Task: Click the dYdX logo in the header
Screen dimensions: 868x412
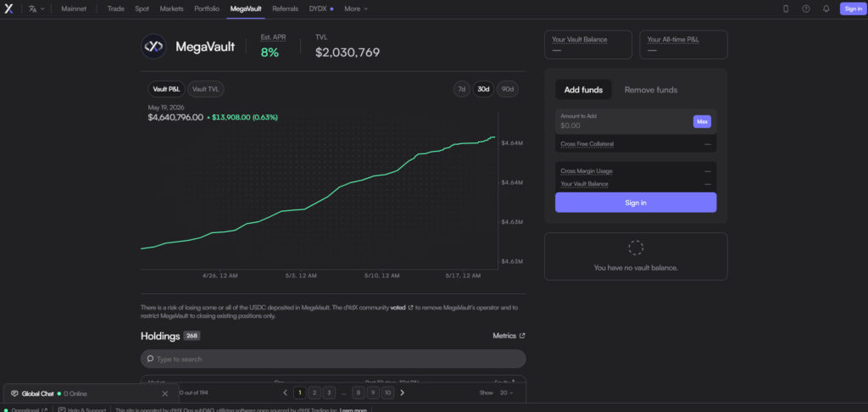Action: [x=8, y=8]
